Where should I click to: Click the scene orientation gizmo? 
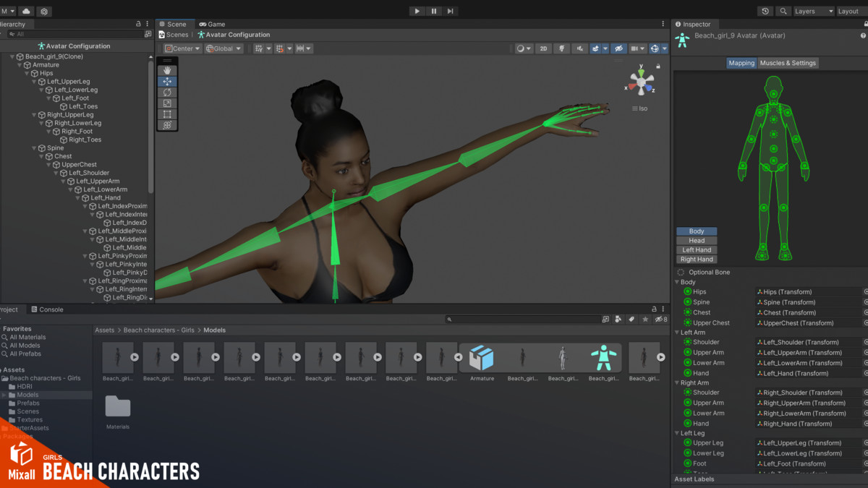[641, 81]
